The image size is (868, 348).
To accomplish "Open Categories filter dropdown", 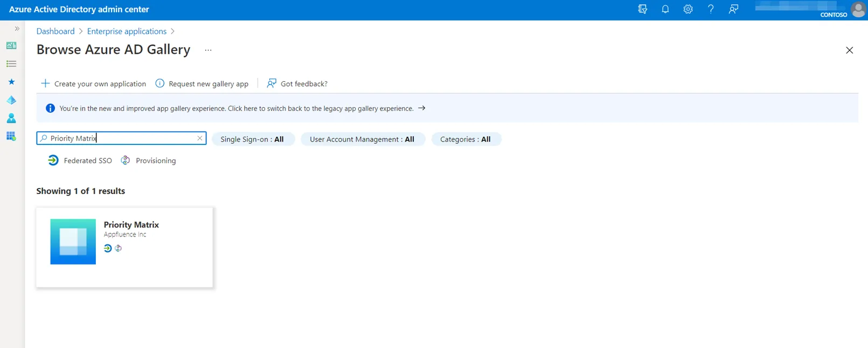I will (x=466, y=139).
